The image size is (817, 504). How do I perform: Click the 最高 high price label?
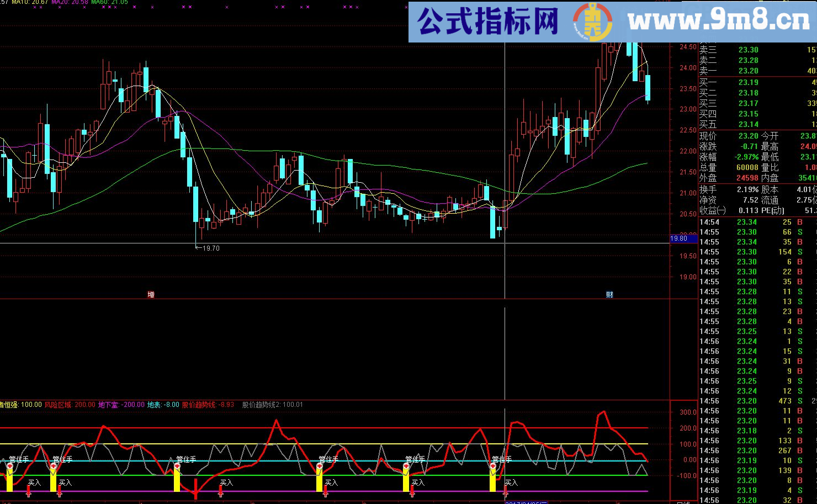pos(770,146)
